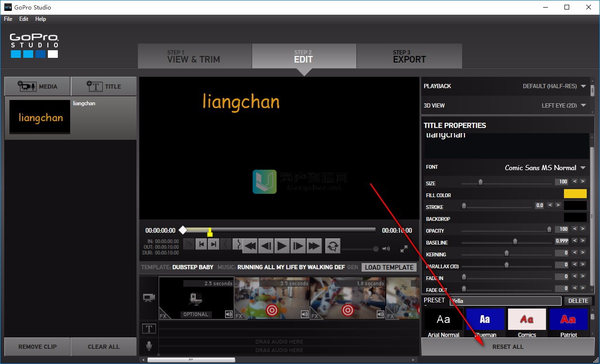Increase Opacity value with right arrow

[x=582, y=229]
